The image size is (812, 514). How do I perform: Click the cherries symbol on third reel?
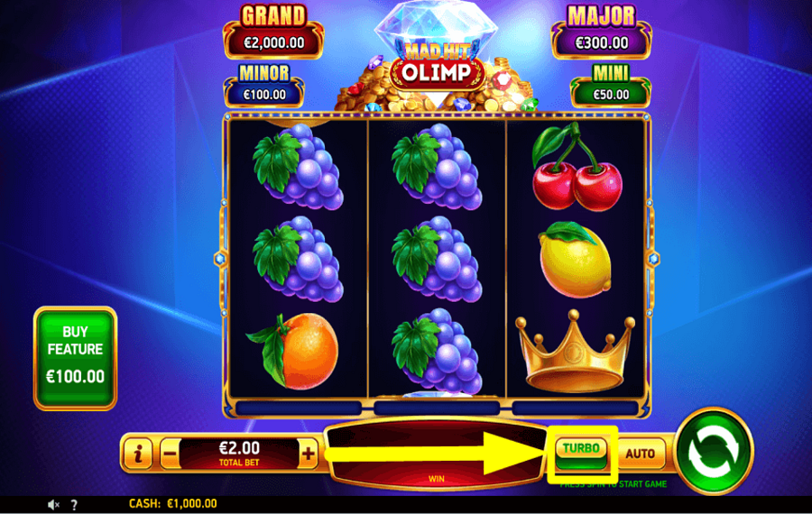(576, 167)
